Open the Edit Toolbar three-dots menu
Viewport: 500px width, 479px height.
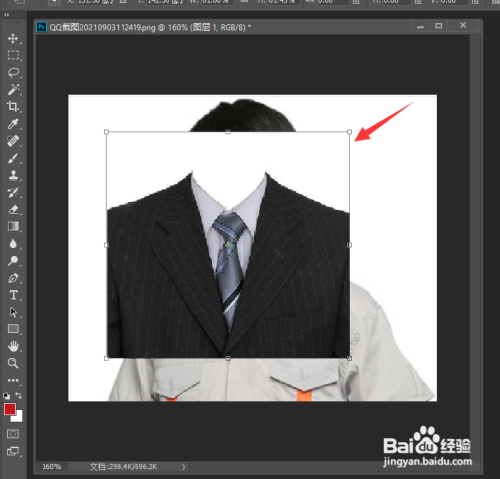[x=13, y=380]
